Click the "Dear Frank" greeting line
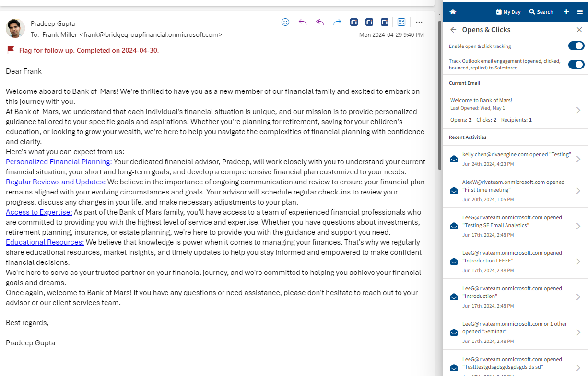588x376 pixels. [x=24, y=71]
